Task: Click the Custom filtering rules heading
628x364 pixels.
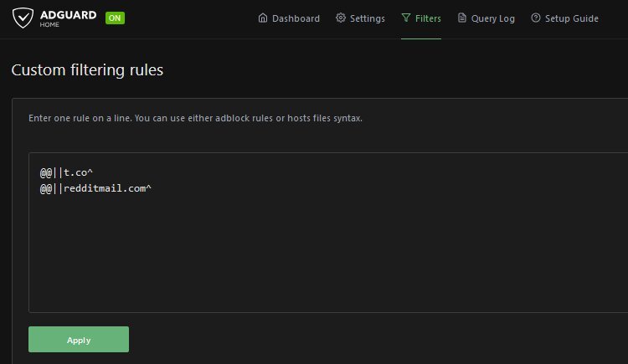Action: 87,70
